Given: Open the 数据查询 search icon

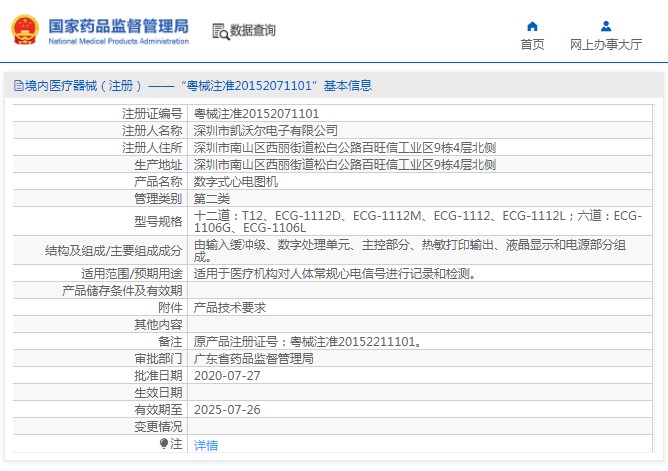Looking at the screenshot, I should pos(221,32).
